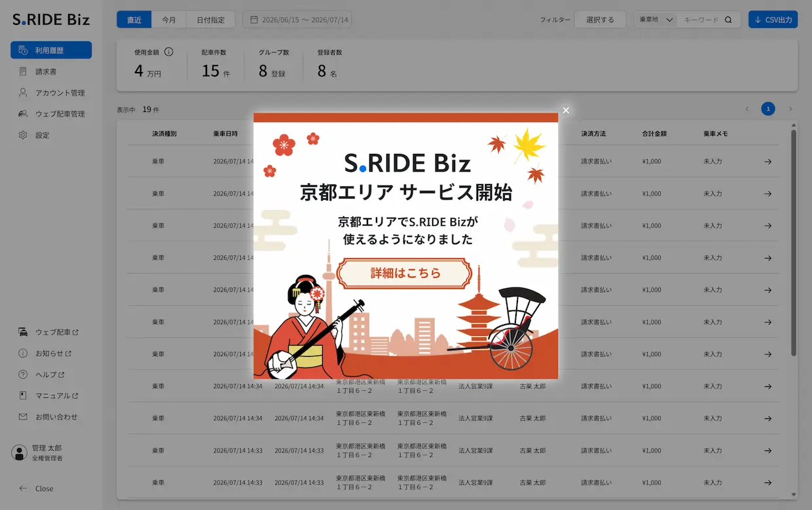Close the Kyoto announcement popup
The width and height of the screenshot is (812, 510).
pos(566,110)
